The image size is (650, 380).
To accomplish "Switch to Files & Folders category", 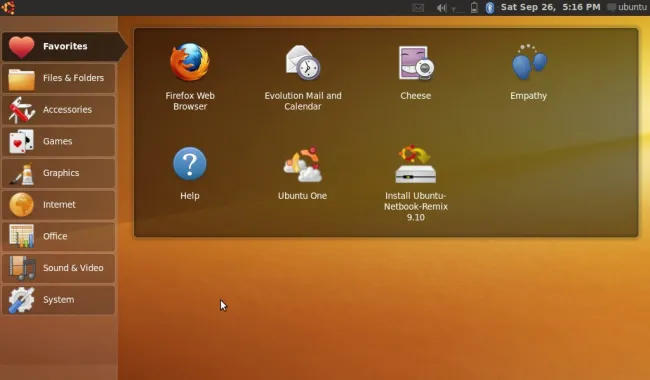I will [58, 78].
